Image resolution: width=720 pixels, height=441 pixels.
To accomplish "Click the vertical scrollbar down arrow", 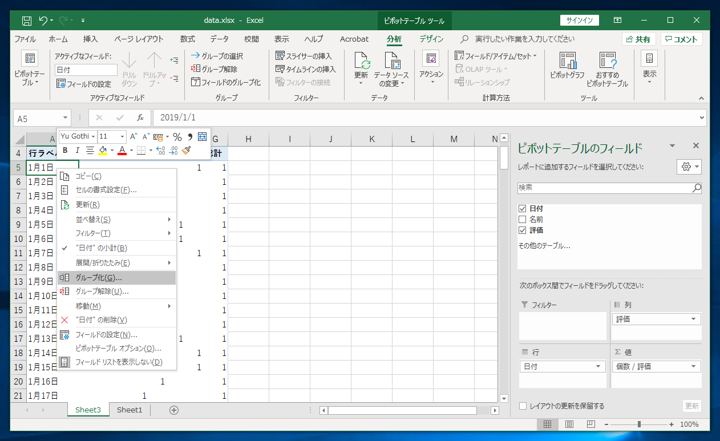I will tap(504, 398).
